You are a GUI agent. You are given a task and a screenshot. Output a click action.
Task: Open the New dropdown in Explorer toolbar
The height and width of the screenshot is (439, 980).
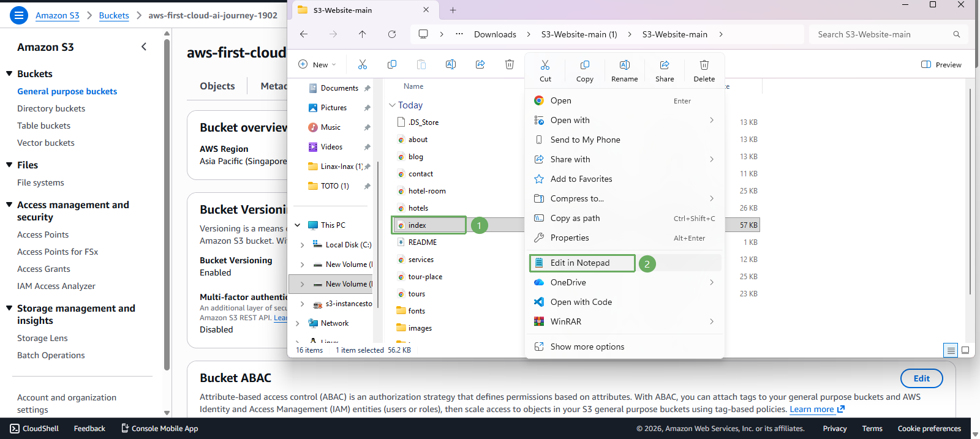coord(317,64)
